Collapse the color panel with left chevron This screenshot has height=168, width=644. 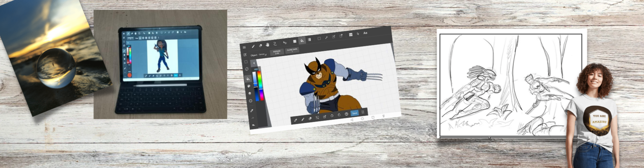coord(254,63)
